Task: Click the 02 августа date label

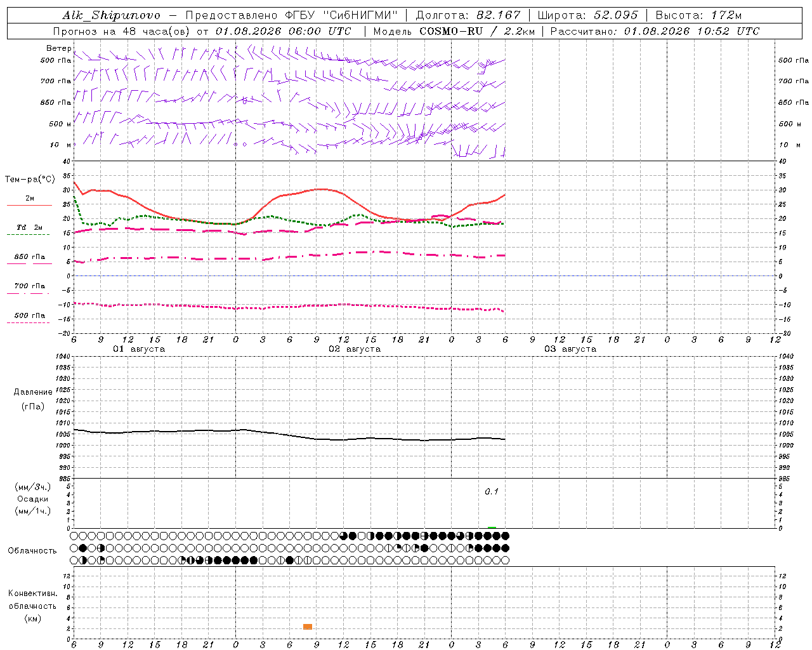Action: tap(355, 349)
